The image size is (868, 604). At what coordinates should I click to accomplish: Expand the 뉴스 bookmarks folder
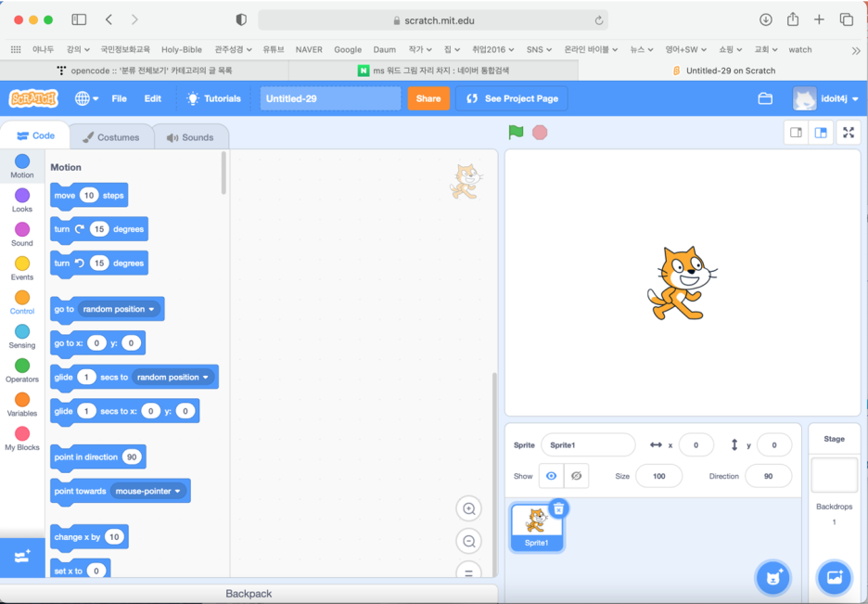641,49
